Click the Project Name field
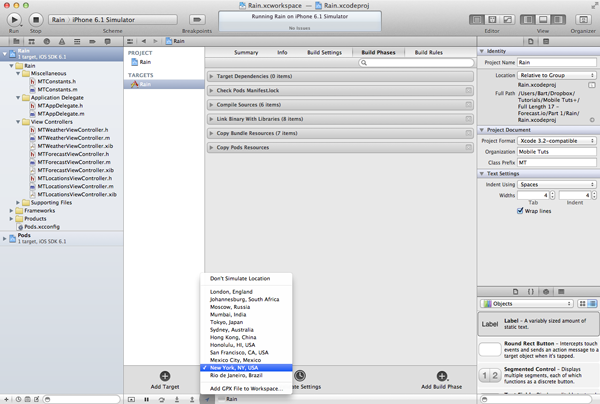Viewport: 600px width, 404px height. 557,62
